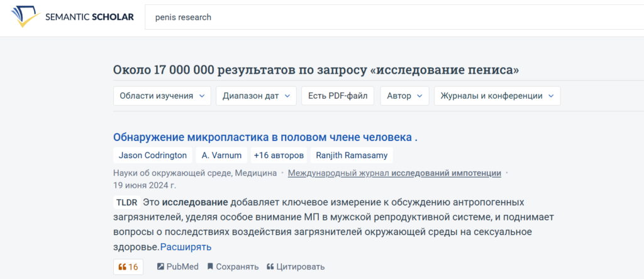Open the Международный журнал исследований импотенции link
The image size is (644, 279).
tap(394, 173)
